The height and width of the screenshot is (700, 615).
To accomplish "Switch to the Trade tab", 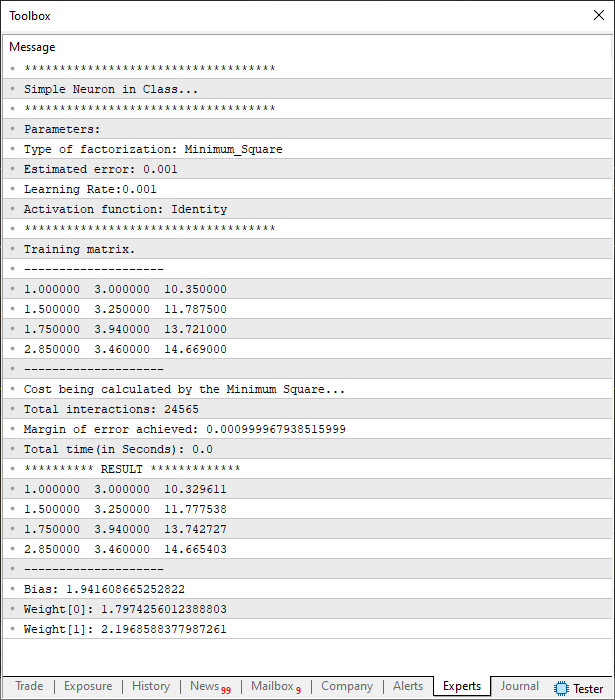I will [29, 686].
